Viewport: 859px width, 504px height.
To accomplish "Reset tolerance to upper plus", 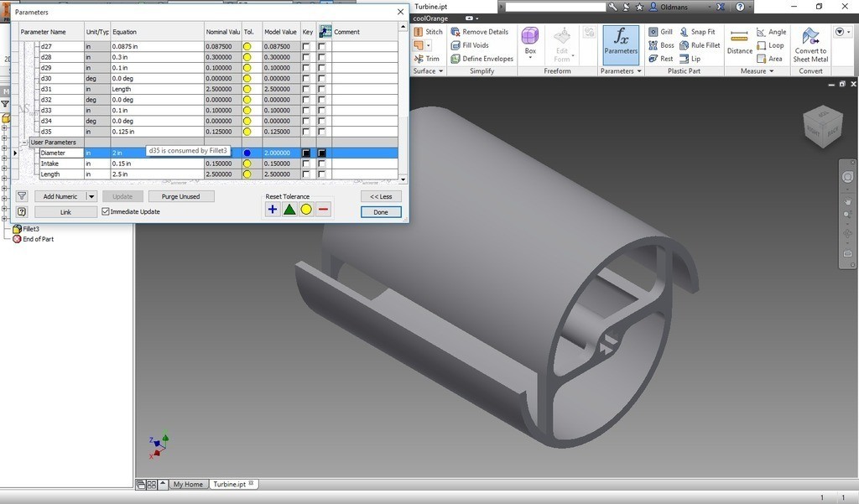I will tap(273, 210).
